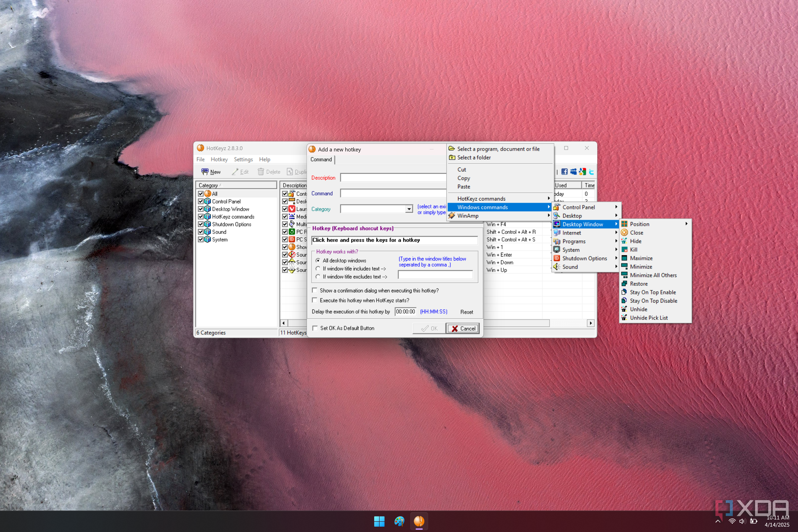Select Minimize All Others command
This screenshot has height=532, width=798.
click(x=653, y=275)
